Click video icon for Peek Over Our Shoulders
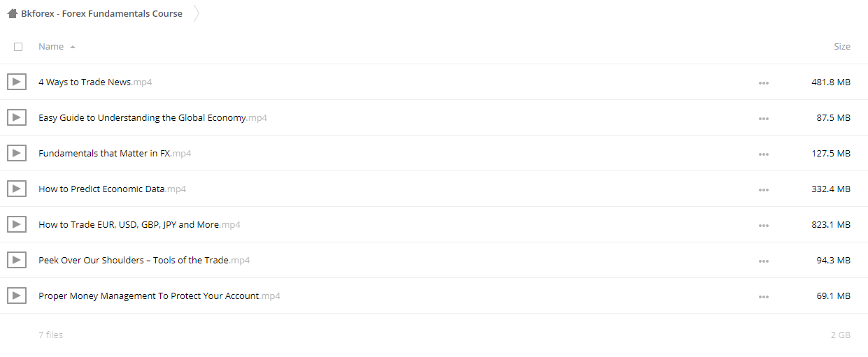Image resolution: width=868 pixels, height=357 pixels. (x=17, y=260)
